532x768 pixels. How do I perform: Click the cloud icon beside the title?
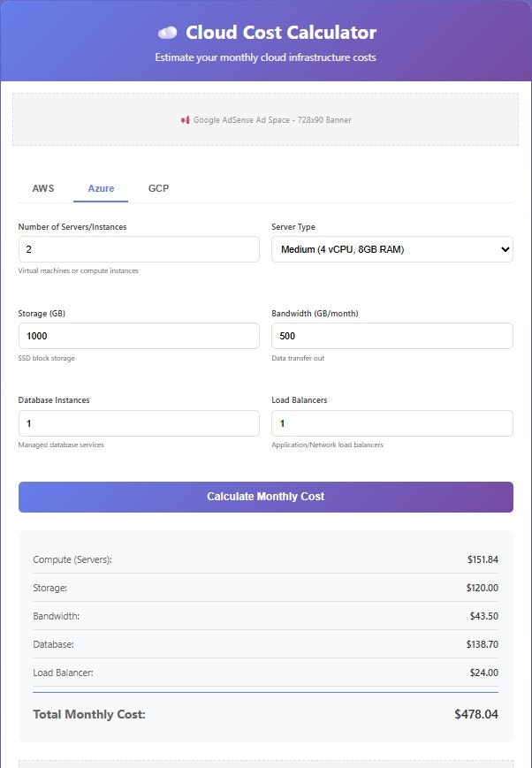point(168,33)
